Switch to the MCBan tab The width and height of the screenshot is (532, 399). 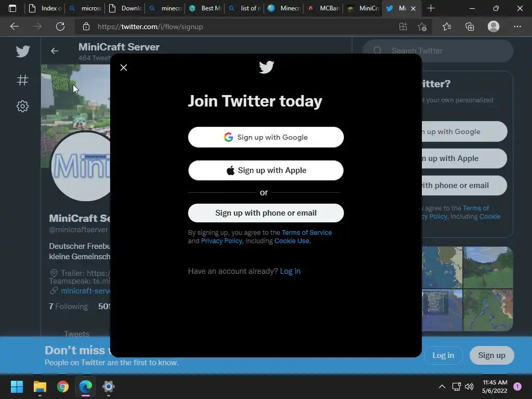pyautogui.click(x=324, y=8)
